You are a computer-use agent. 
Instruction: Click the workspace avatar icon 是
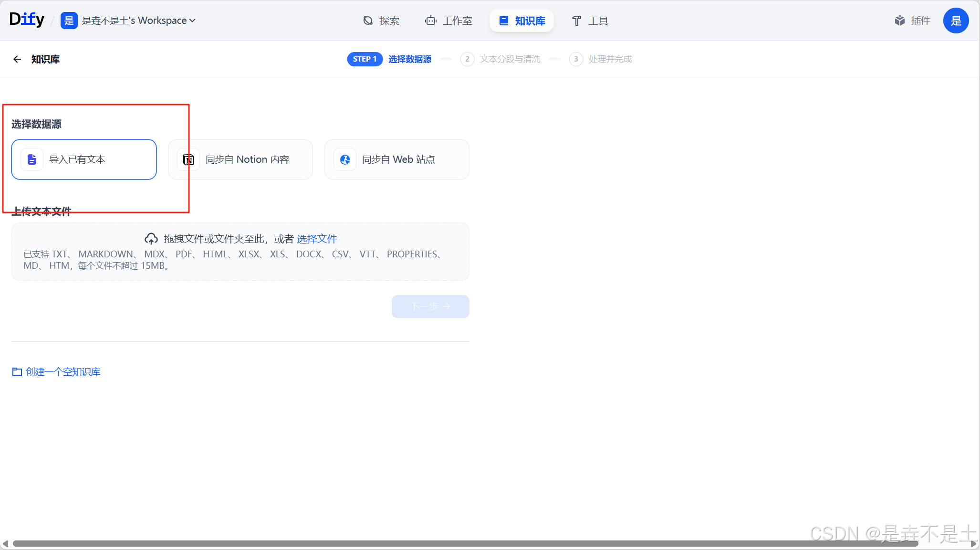69,21
